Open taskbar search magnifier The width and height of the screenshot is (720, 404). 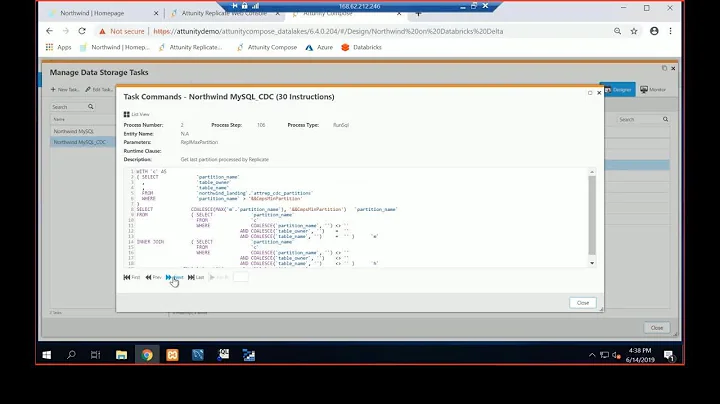pos(71,355)
